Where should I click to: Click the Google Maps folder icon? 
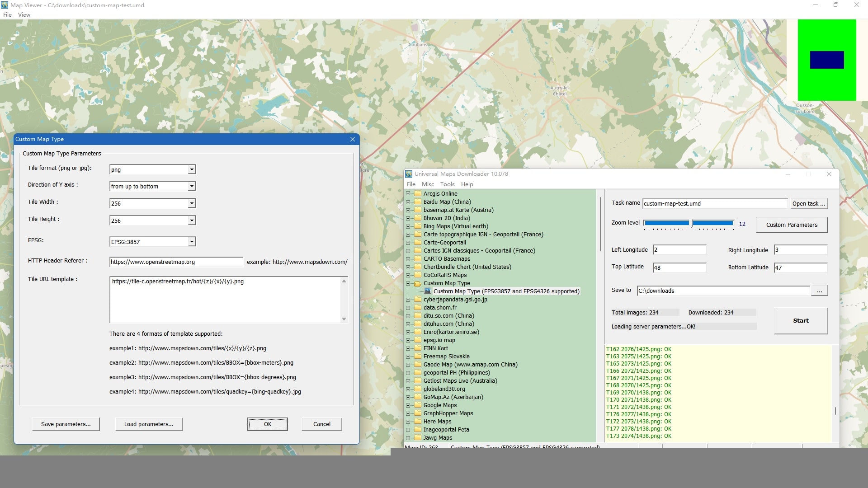418,405
